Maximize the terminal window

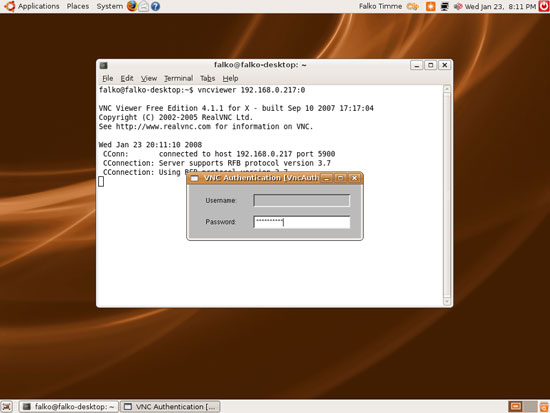click(x=430, y=65)
